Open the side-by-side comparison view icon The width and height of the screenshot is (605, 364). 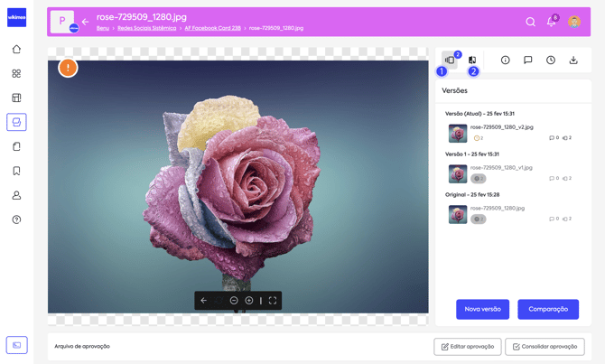[x=472, y=61]
